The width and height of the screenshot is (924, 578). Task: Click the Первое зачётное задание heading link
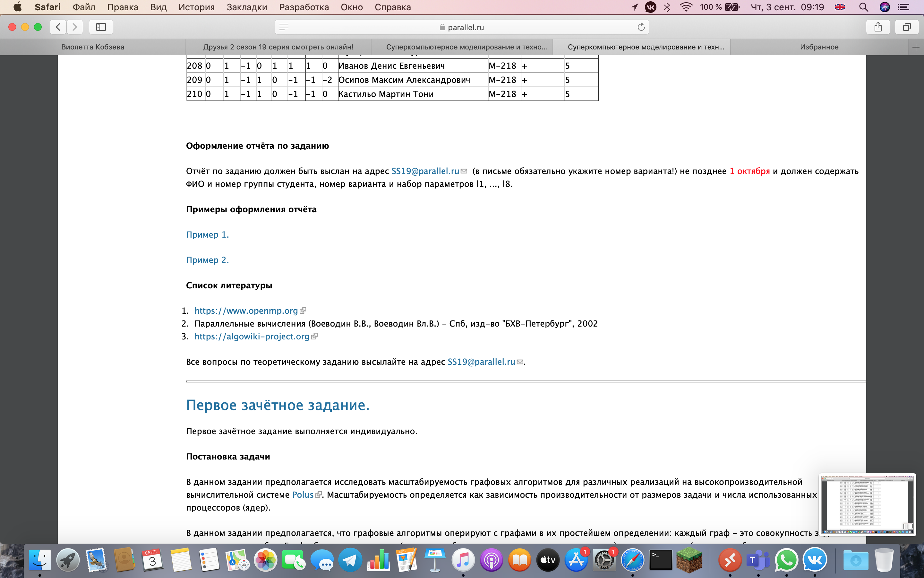click(278, 405)
